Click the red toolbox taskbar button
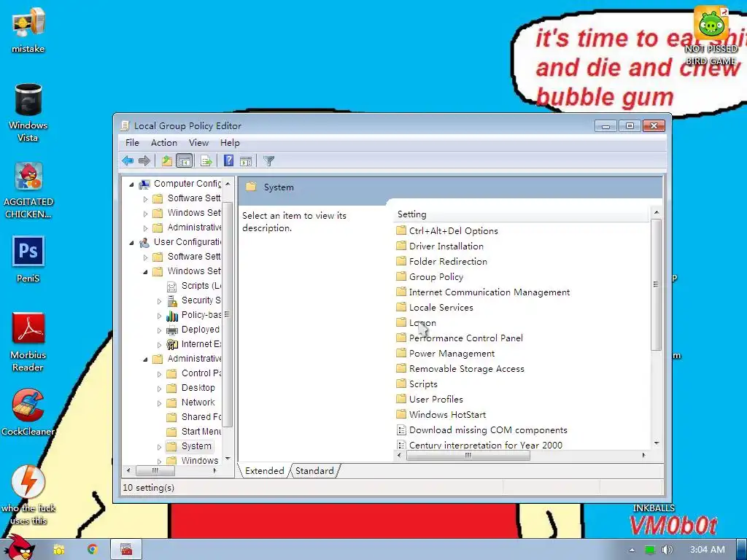The height and width of the screenshot is (560, 747). [126, 550]
